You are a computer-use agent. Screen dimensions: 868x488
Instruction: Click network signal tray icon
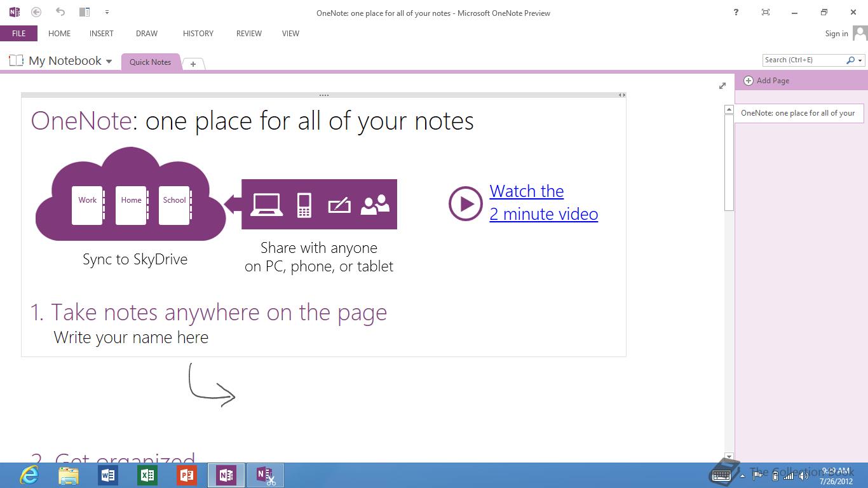click(x=789, y=476)
